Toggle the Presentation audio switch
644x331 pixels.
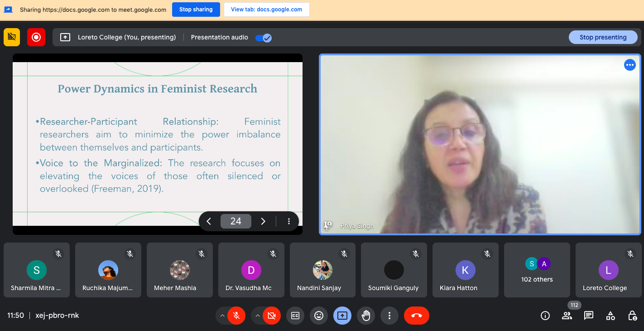263,38
